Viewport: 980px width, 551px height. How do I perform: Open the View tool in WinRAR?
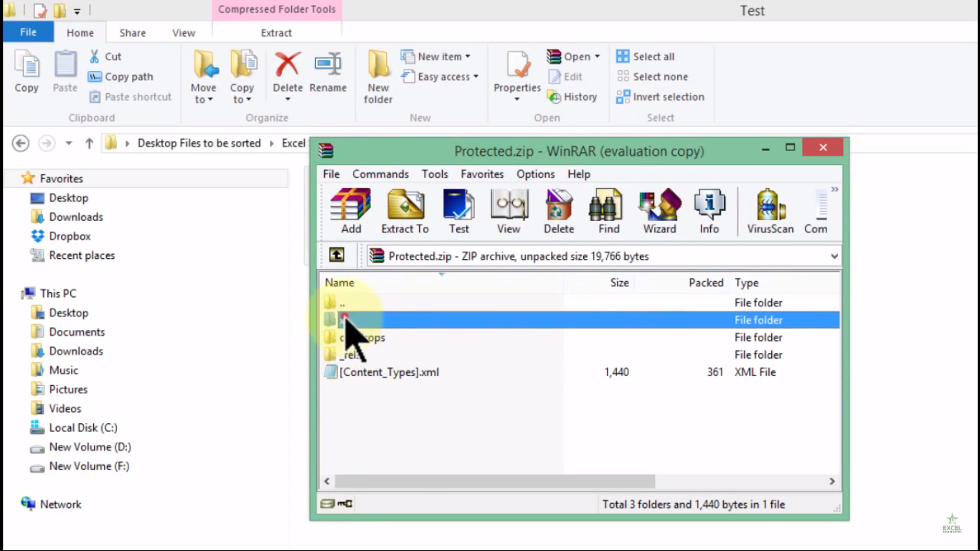pos(509,212)
